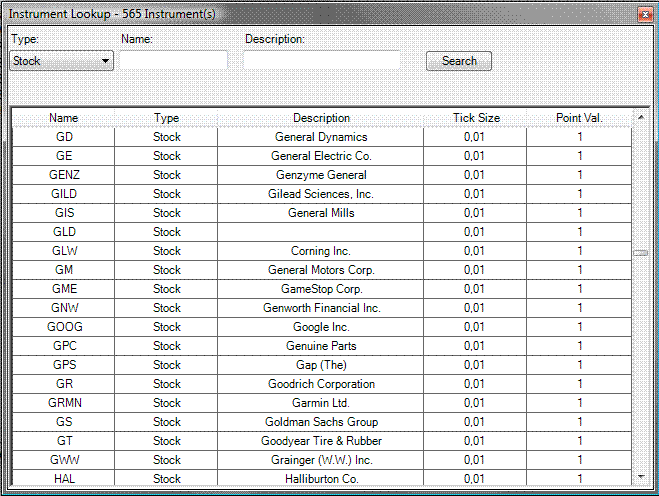Sort by the Tick Size column header

tap(475, 118)
